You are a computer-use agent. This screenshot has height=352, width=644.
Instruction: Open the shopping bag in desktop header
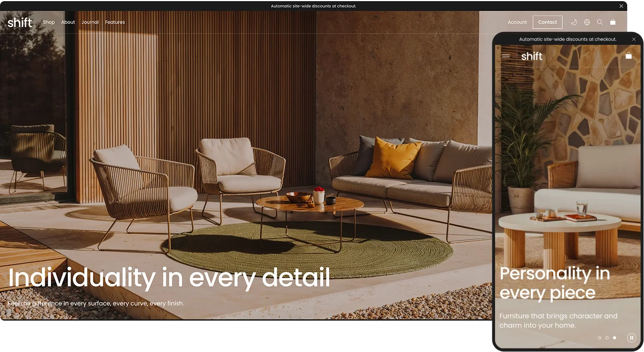(x=613, y=22)
